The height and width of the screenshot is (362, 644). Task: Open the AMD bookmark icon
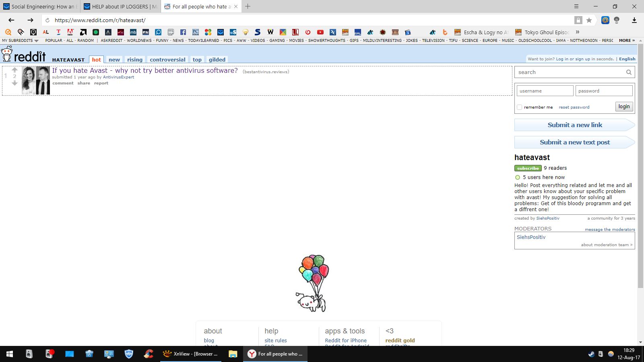pyautogui.click(x=83, y=32)
